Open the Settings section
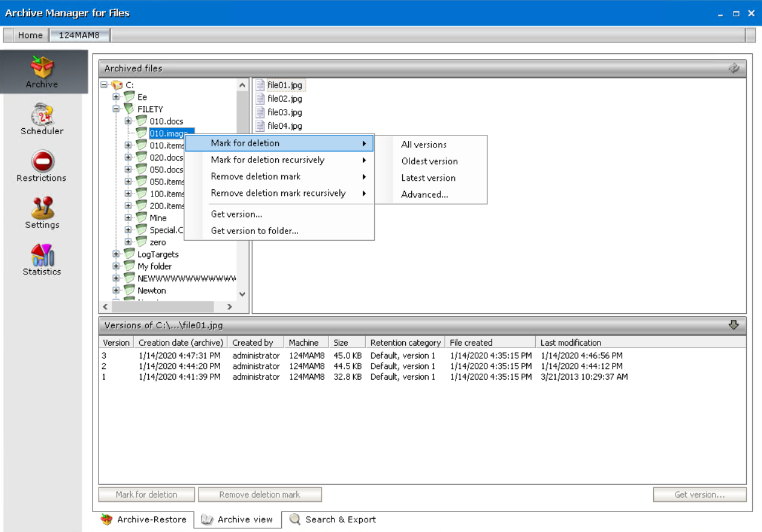The height and width of the screenshot is (532, 762). (41, 213)
